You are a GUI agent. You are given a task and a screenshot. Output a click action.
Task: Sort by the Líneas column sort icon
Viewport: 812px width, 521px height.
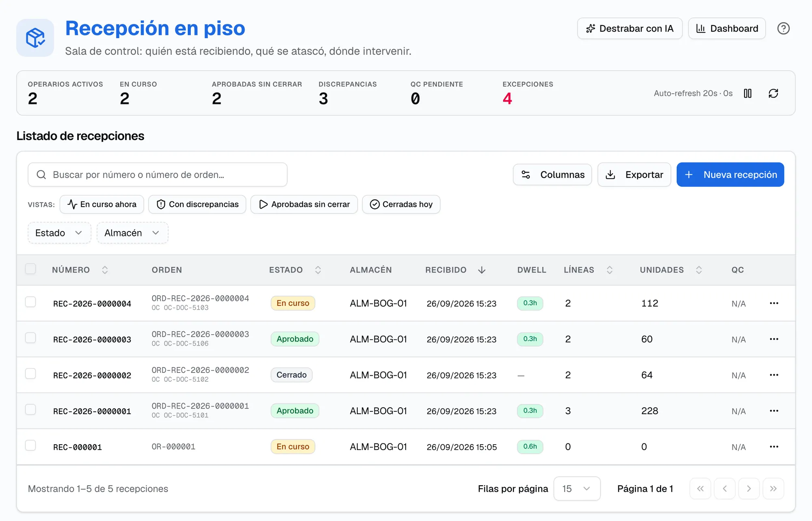click(x=609, y=270)
